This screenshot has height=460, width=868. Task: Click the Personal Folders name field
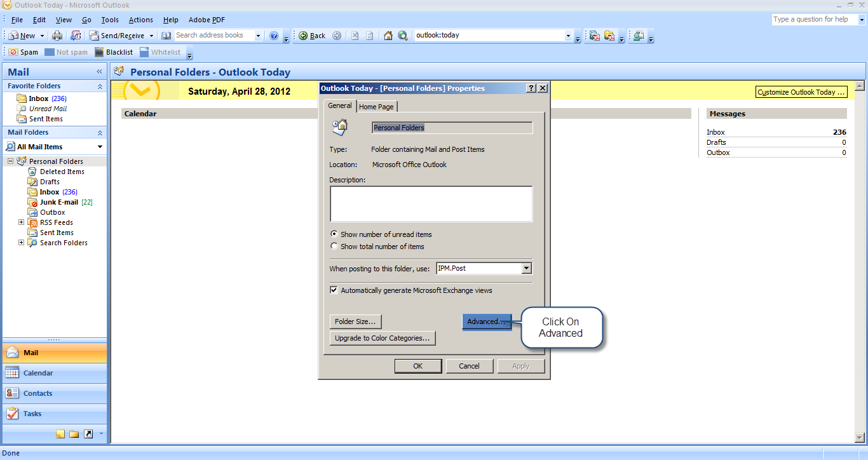452,128
